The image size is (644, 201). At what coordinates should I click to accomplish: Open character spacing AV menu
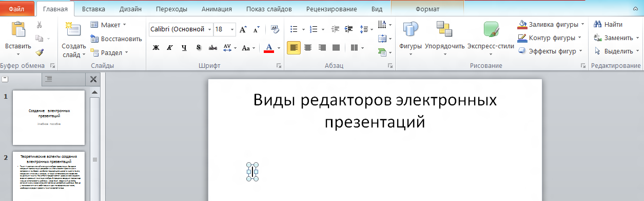click(x=229, y=48)
